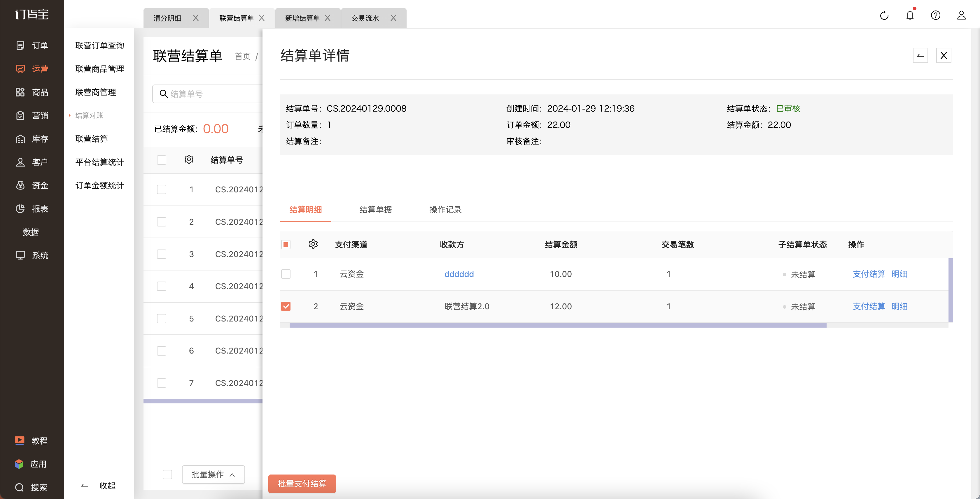980x499 pixels.
Task: Open 订单金额统计 menu item
Action: (100, 185)
